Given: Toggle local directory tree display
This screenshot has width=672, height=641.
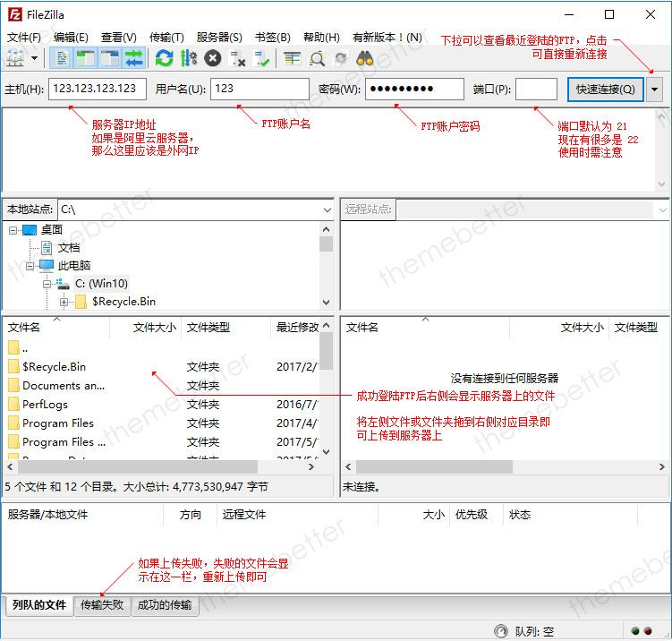Looking at the screenshot, I should tap(86, 58).
